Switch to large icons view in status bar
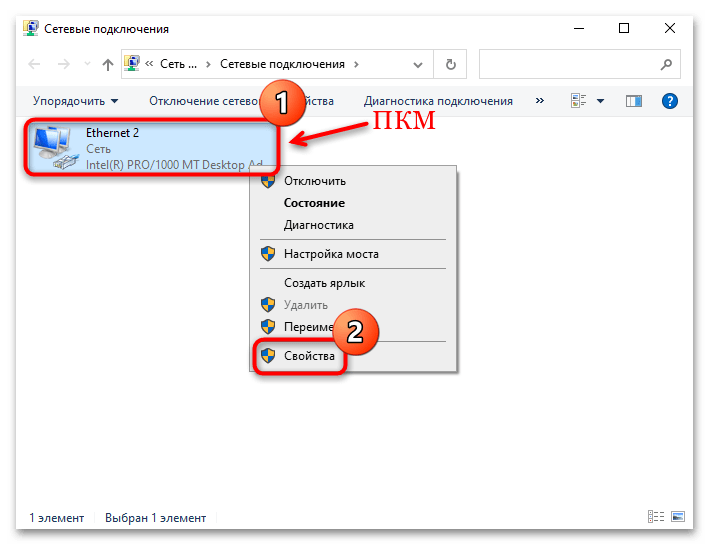The width and height of the screenshot is (709, 545). (x=678, y=517)
